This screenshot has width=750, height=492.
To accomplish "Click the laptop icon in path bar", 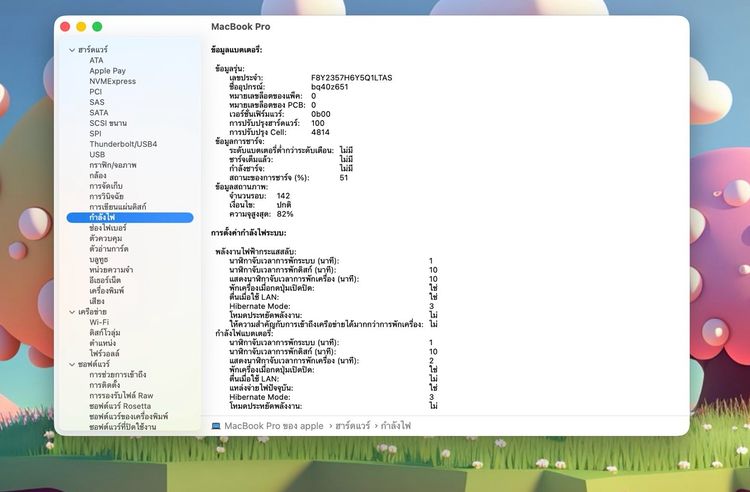I will click(x=216, y=426).
